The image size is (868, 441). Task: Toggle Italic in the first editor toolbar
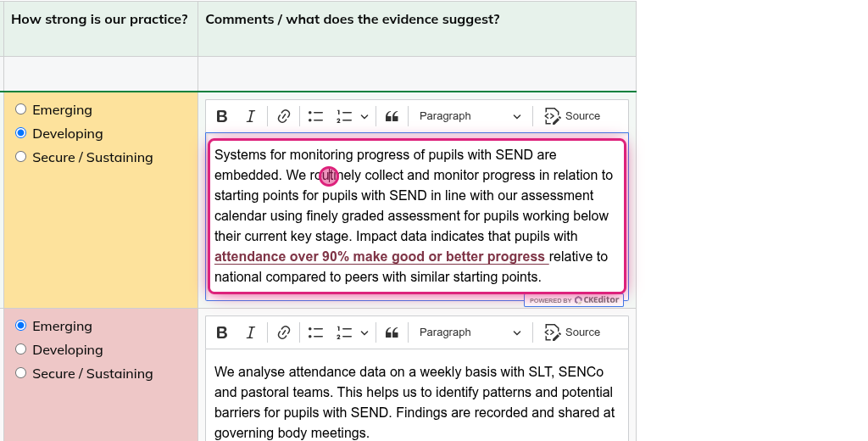pyautogui.click(x=250, y=116)
